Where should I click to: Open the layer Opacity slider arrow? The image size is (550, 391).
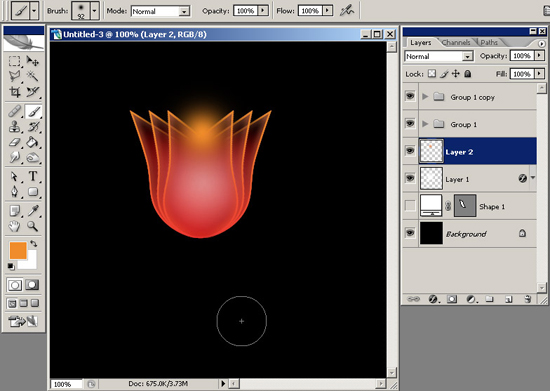click(539, 56)
